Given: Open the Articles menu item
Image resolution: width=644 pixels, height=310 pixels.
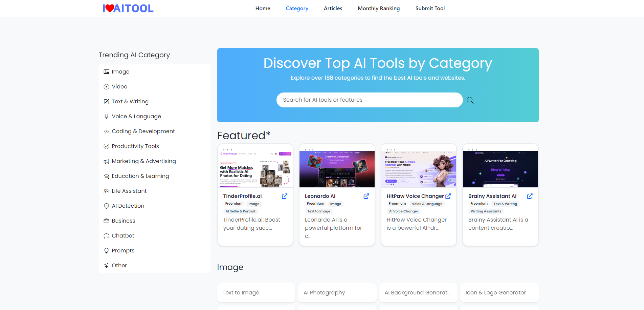Looking at the screenshot, I should (x=333, y=8).
